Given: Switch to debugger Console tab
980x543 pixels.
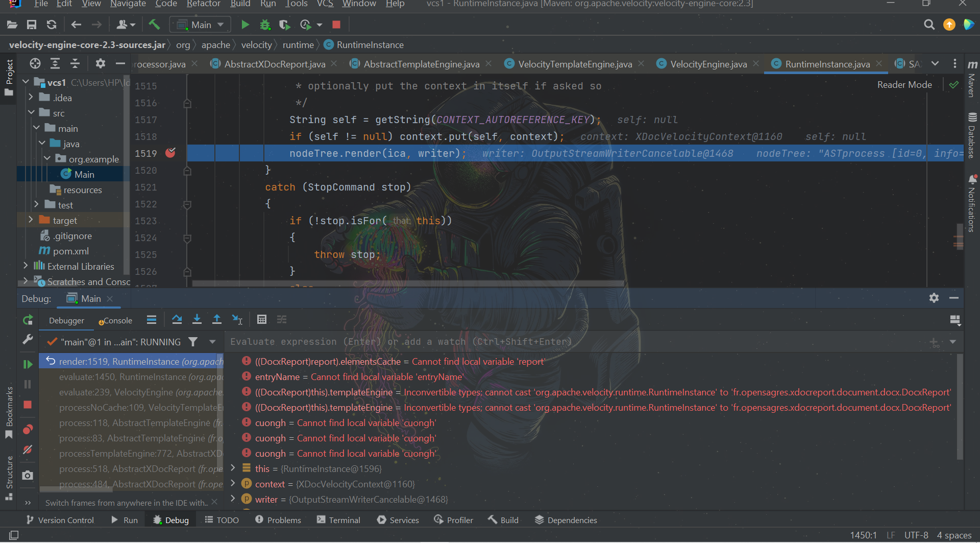Looking at the screenshot, I should pos(115,321).
